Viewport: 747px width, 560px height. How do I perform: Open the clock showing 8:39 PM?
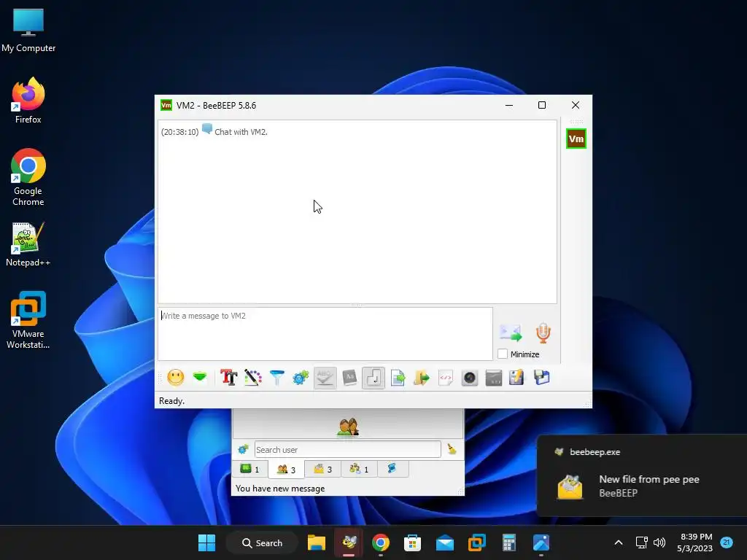click(x=695, y=542)
